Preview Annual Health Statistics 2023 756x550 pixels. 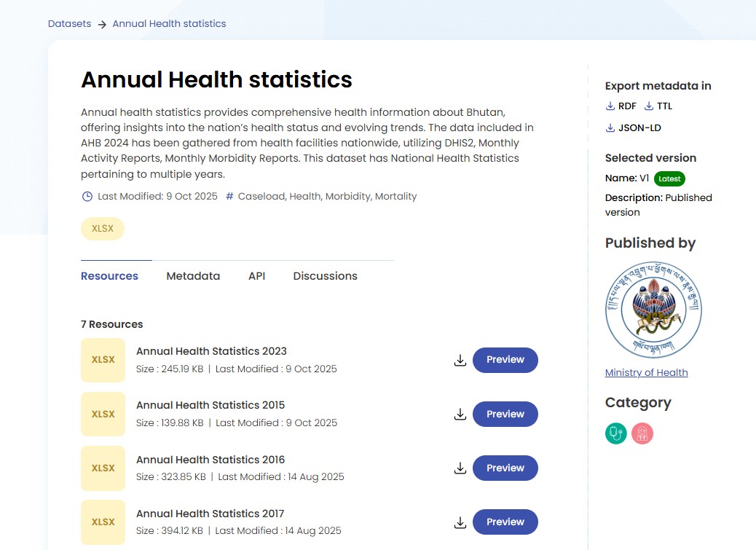505,360
